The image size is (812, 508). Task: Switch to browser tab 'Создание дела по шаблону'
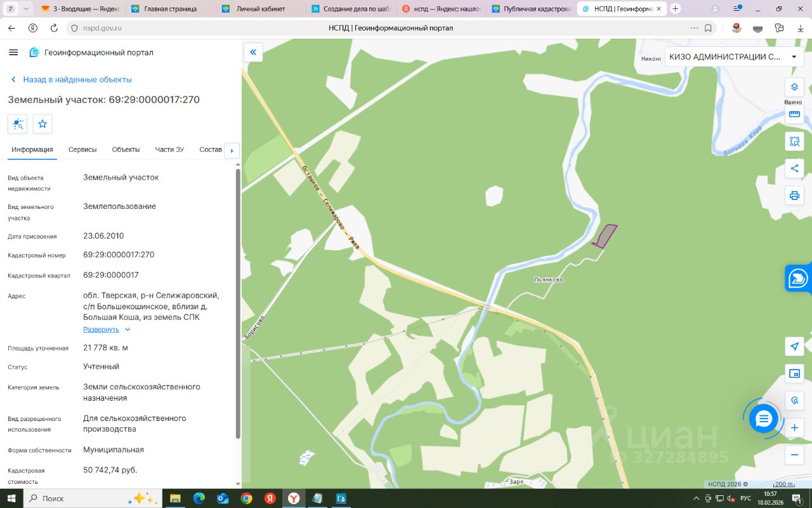[x=350, y=9]
